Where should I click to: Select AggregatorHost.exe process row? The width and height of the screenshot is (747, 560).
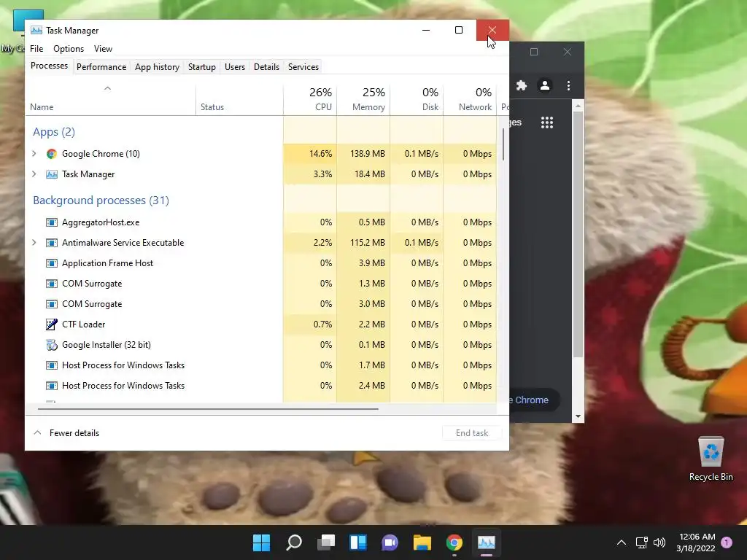tap(260, 222)
